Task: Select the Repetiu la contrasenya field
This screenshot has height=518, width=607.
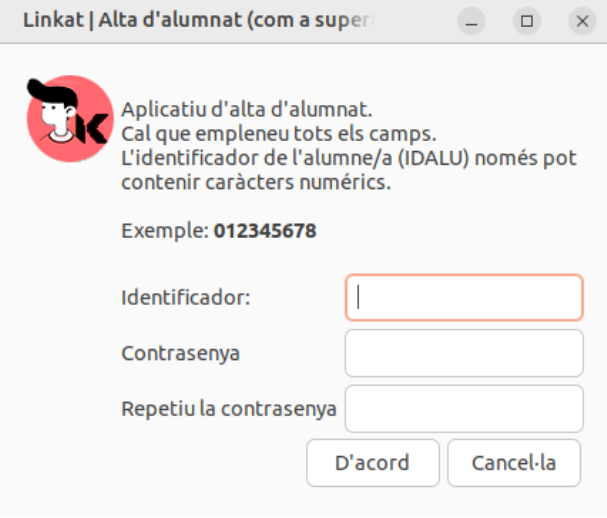Action: (x=464, y=409)
